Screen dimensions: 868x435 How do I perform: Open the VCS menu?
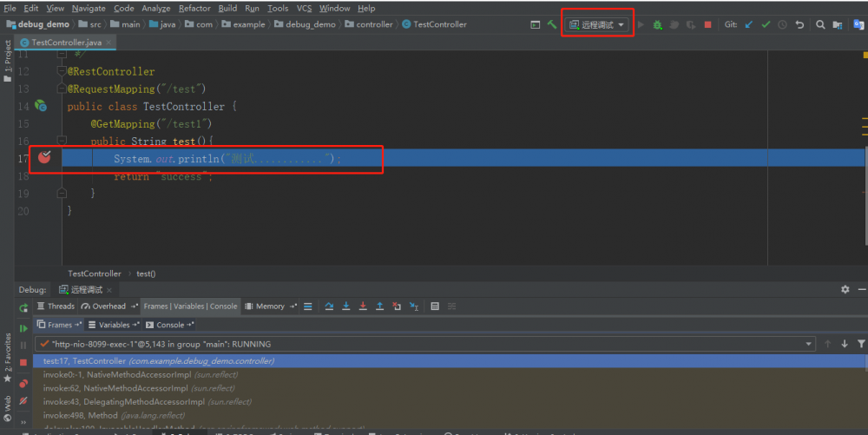point(304,9)
